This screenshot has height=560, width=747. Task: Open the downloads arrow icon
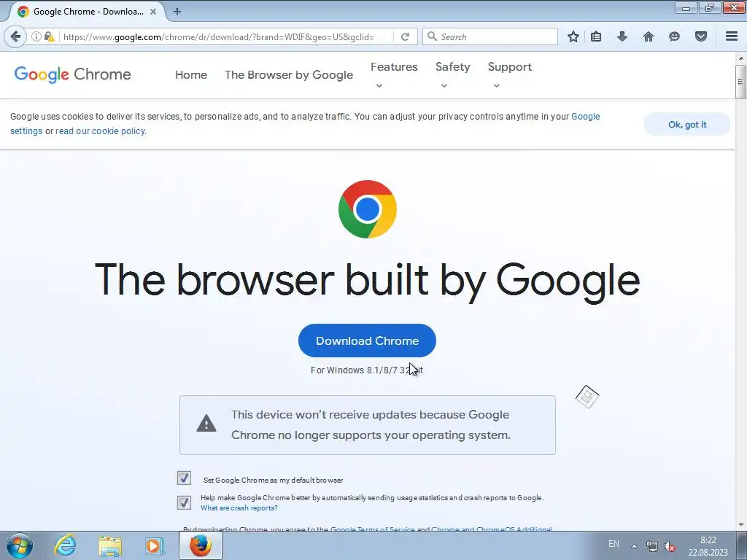622,36
